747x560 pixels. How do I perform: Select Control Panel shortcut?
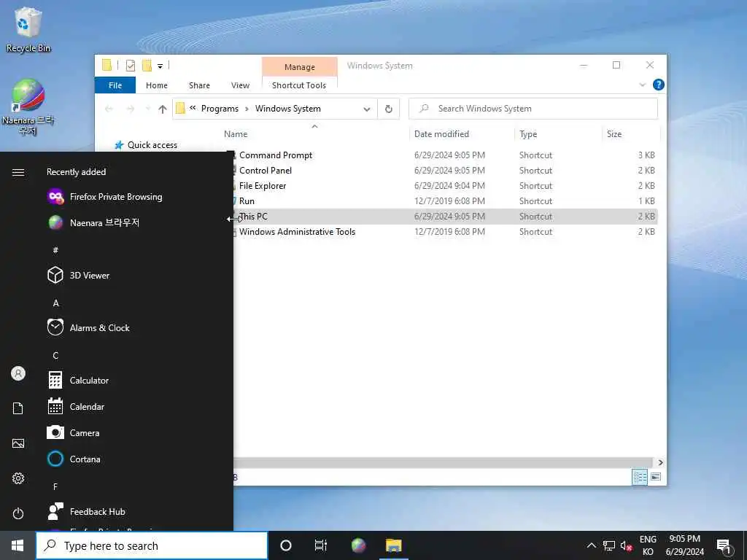point(266,171)
